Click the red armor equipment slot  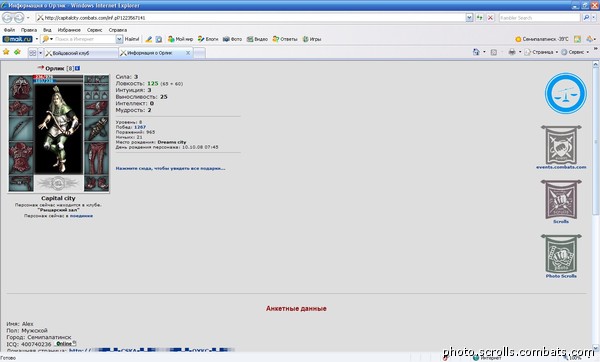(21, 157)
